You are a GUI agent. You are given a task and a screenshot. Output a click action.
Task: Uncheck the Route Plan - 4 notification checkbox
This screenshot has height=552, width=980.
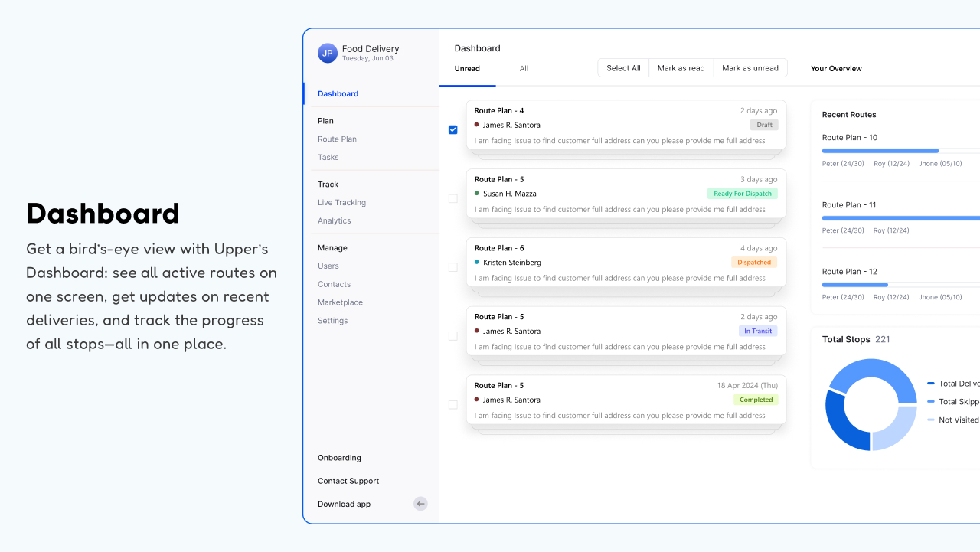click(x=452, y=129)
